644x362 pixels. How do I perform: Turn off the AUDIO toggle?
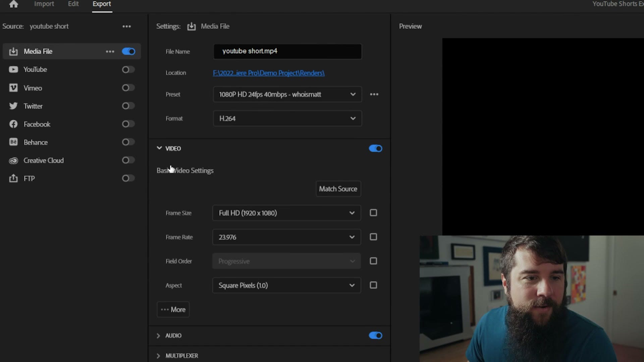coord(375,336)
